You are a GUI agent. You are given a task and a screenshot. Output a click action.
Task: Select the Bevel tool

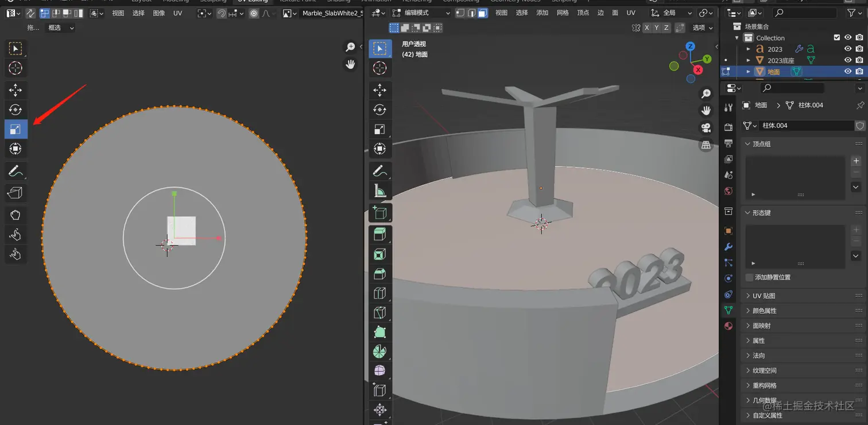click(x=379, y=274)
